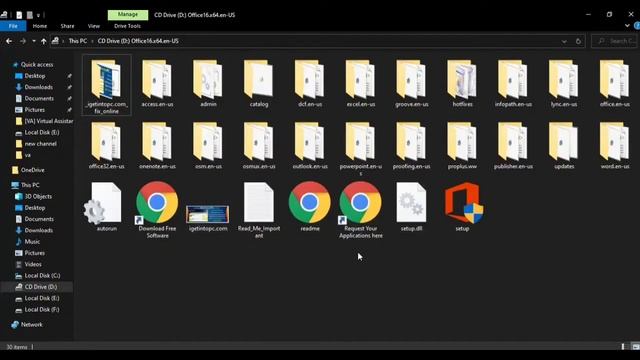This screenshot has height=360, width=640.
Task: Click the Manage contextual tab
Action: click(128, 15)
